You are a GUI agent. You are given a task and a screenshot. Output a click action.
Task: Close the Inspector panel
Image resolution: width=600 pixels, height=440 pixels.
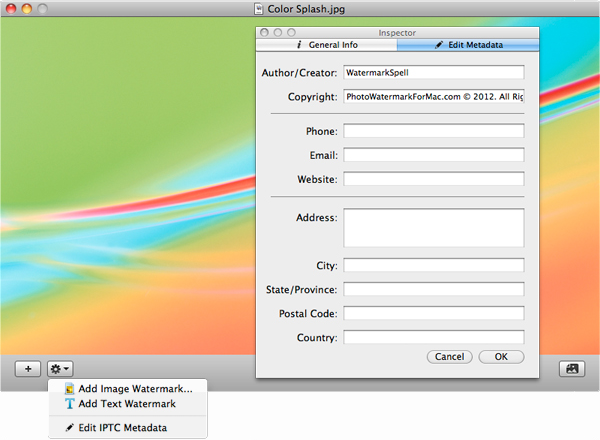[x=264, y=33]
